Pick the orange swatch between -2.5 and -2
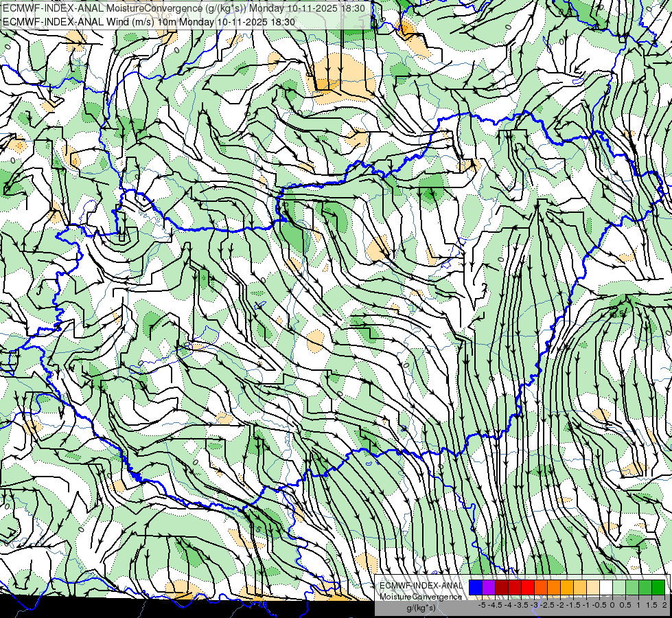Screen dimensions: 672x618 pyautogui.click(x=554, y=588)
